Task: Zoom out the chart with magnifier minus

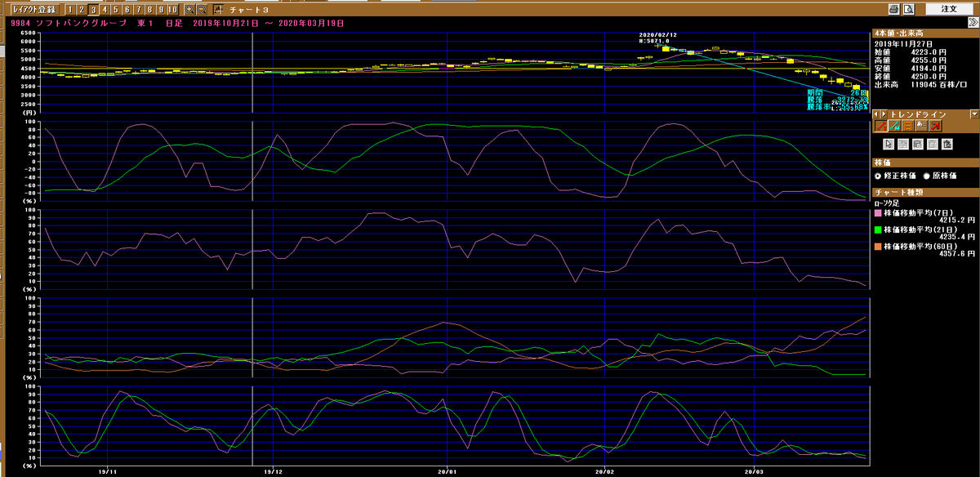Action: [x=202, y=10]
